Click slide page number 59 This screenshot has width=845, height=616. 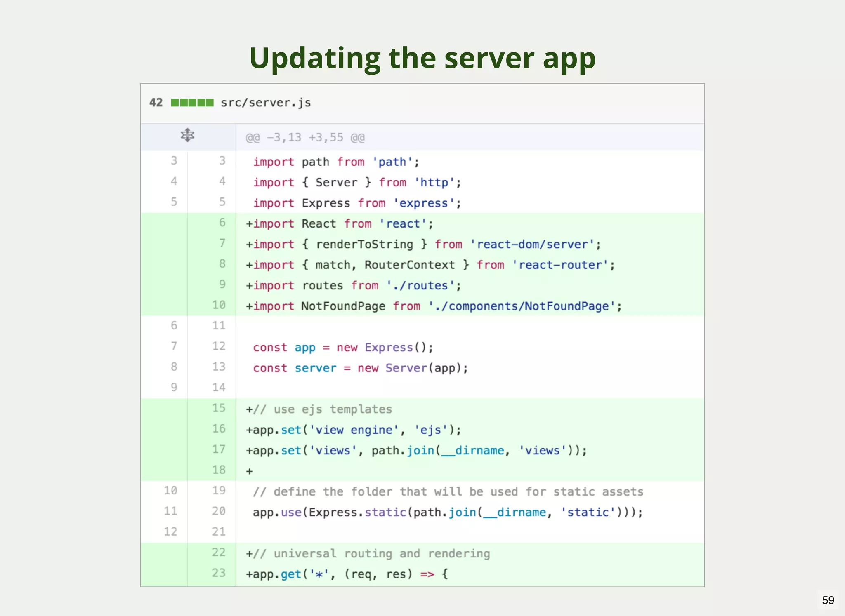(x=828, y=600)
